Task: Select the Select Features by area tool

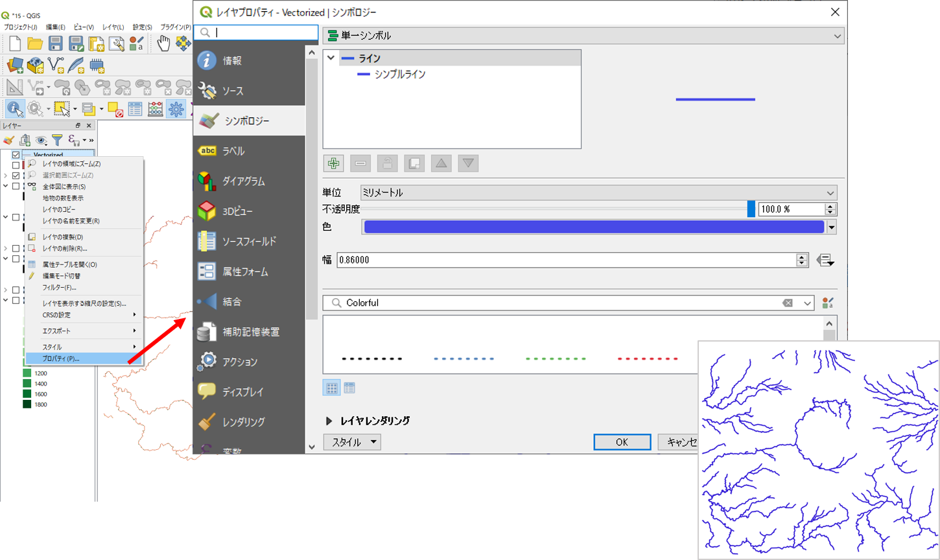Action: pos(62,109)
